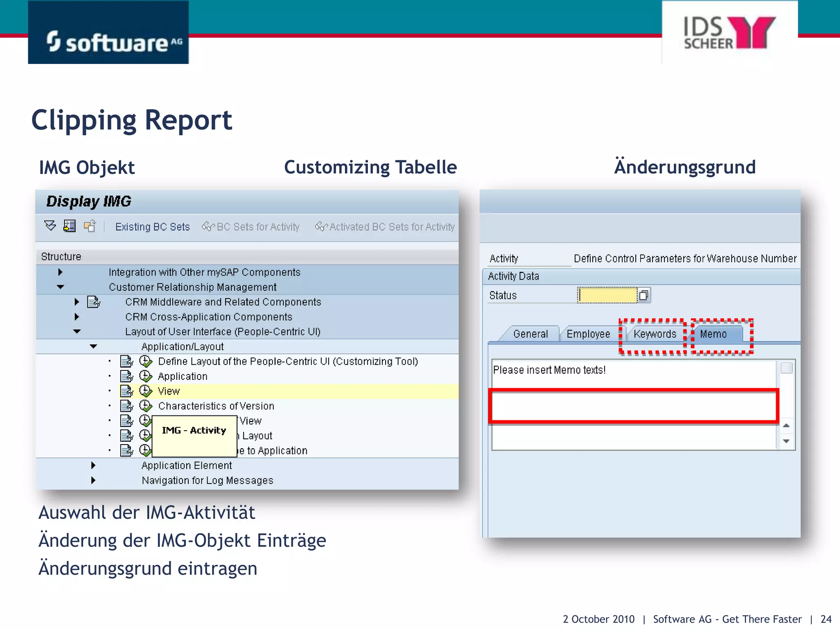The height and width of the screenshot is (630, 840).
Task: Click the second toolbar icon with yellow arrow
Action: coord(70,226)
